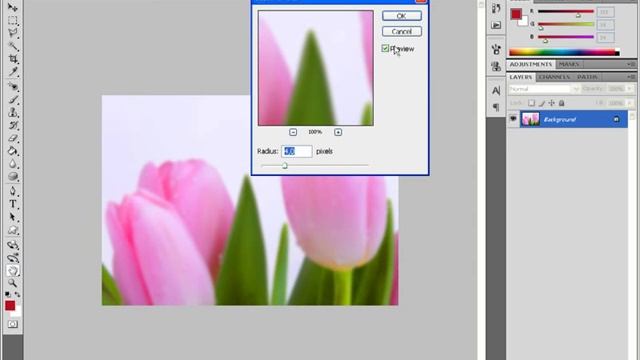This screenshot has width=640, height=360.
Task: Select the Clone Stamp tool
Action: point(13,112)
